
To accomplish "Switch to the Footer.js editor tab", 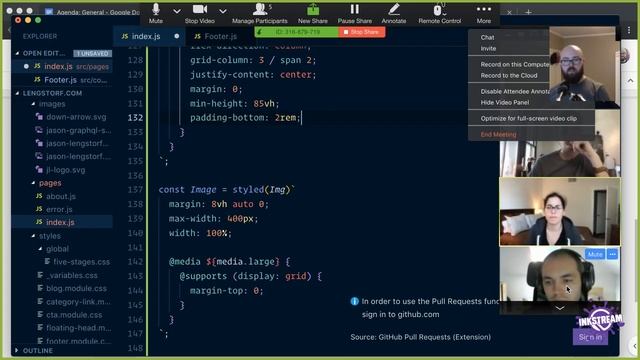I will 220,36.
